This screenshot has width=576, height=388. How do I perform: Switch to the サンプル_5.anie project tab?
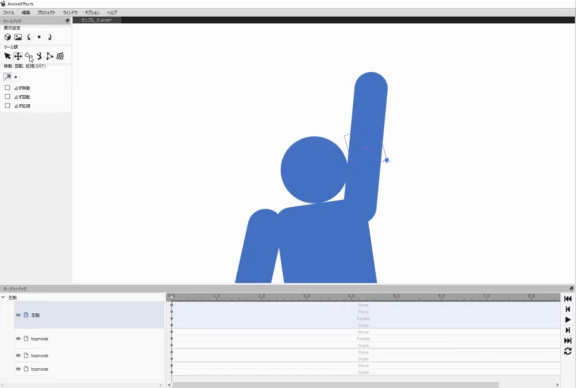coord(96,20)
